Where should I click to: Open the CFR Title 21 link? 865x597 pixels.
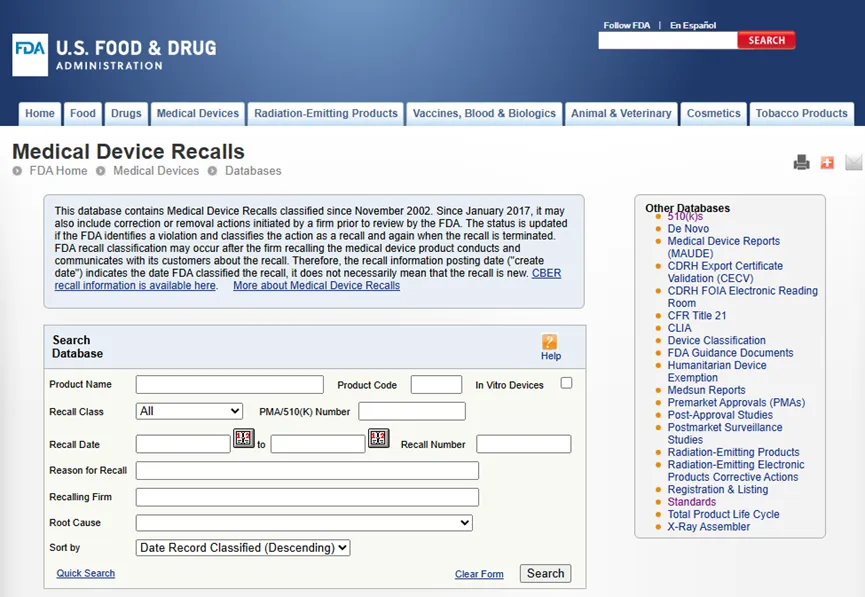(697, 316)
